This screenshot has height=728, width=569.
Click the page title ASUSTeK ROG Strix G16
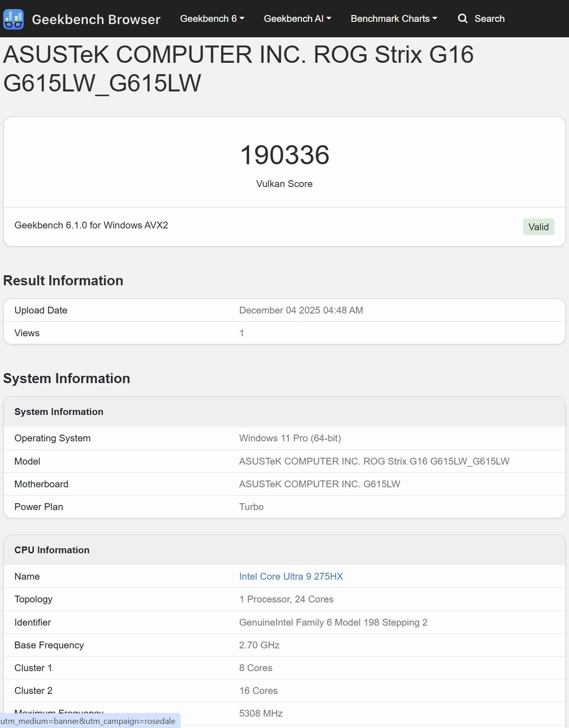point(238,69)
